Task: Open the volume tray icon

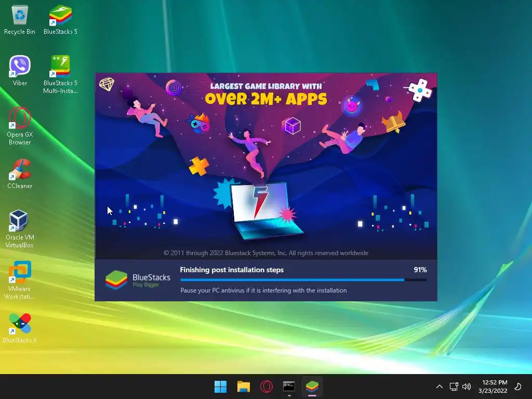Action: [467, 387]
